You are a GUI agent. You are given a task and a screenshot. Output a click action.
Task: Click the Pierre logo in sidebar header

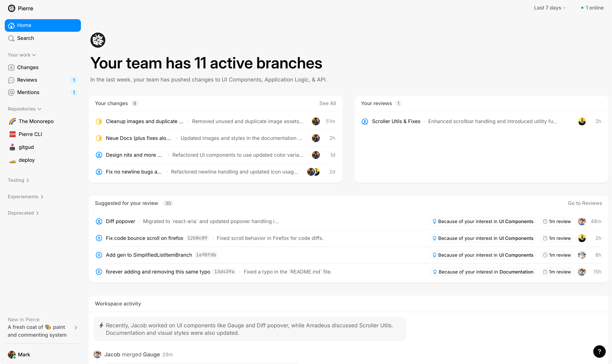[x=12, y=8]
